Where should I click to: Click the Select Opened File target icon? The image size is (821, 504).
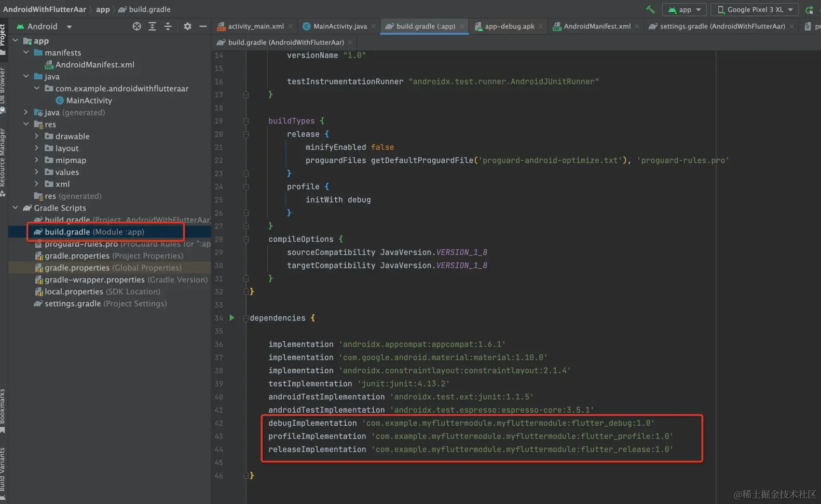pos(136,26)
